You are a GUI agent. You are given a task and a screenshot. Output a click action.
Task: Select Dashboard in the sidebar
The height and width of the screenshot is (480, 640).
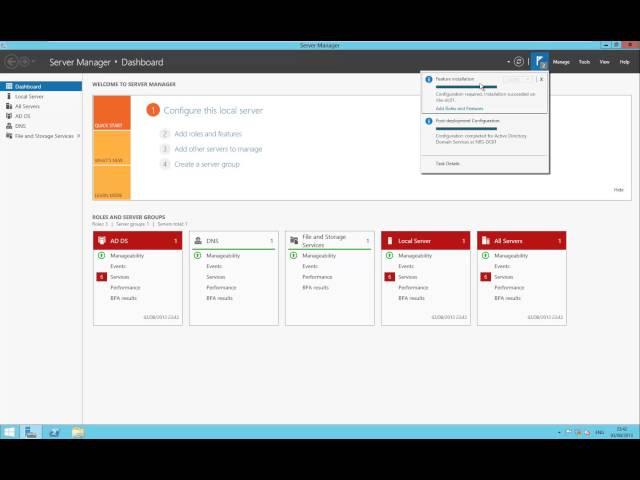[x=41, y=87]
